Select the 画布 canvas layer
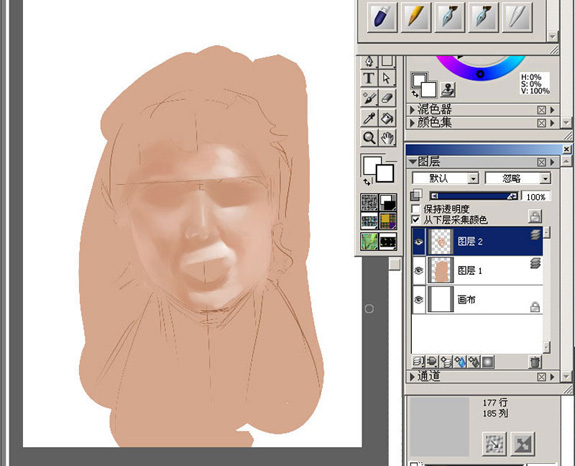 477,300
